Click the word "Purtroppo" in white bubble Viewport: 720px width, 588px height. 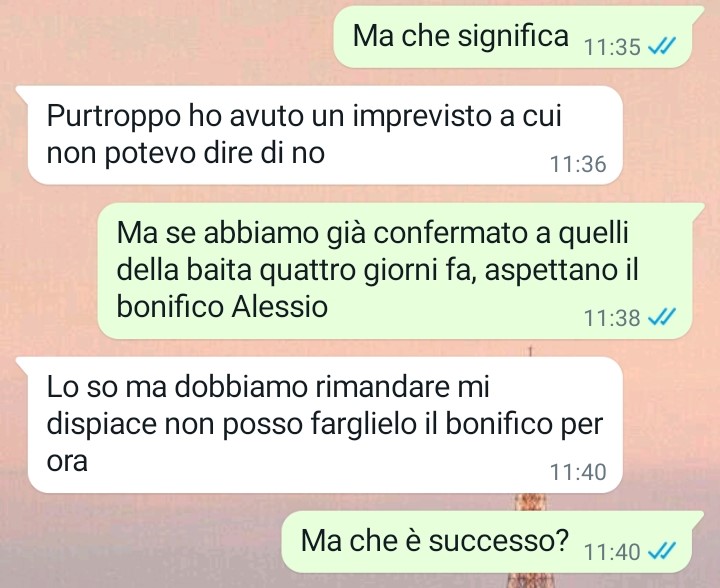click(x=113, y=118)
